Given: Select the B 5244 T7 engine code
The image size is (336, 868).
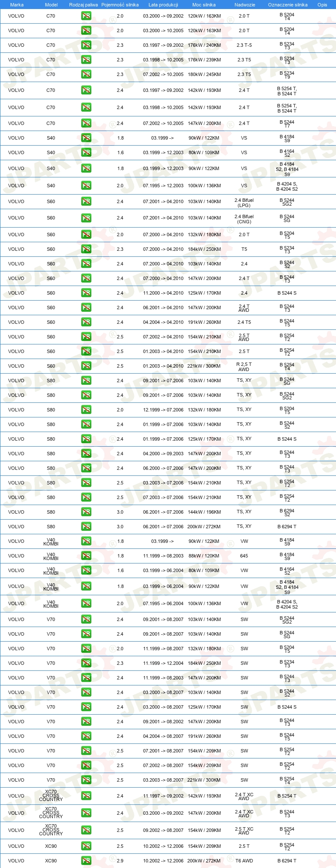Looking at the screenshot, I should pyautogui.click(x=287, y=124).
